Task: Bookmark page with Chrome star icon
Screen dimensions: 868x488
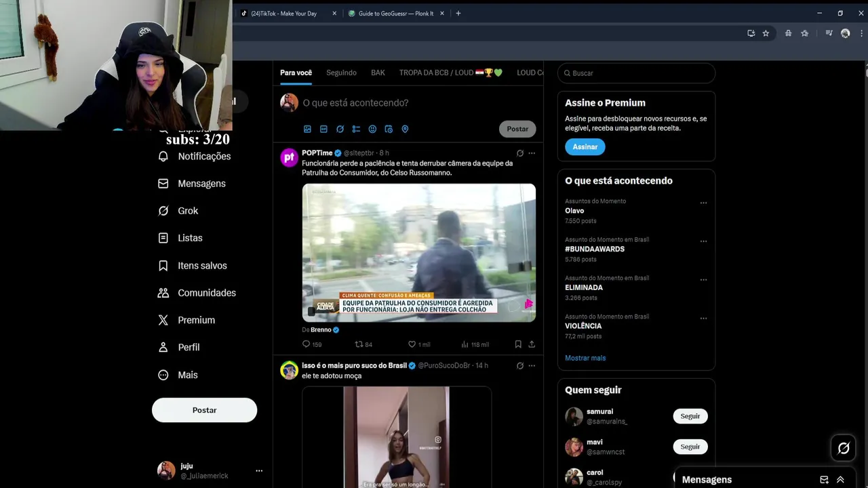Action: click(x=766, y=33)
